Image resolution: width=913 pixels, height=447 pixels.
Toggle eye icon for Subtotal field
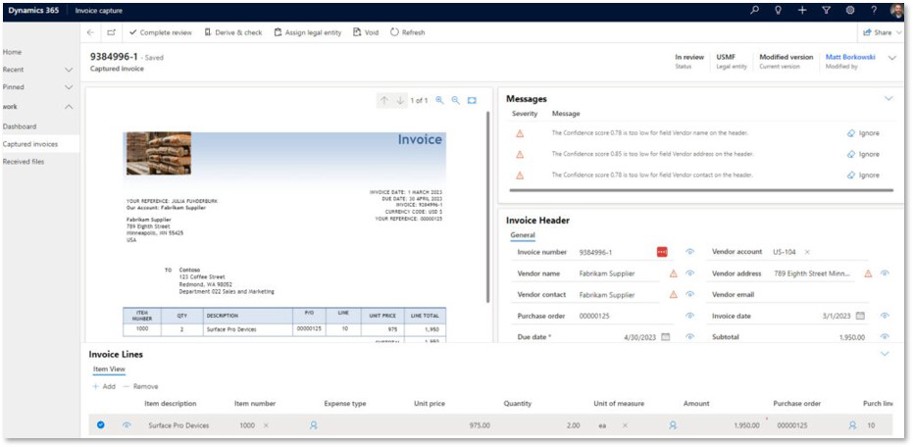pos(884,337)
